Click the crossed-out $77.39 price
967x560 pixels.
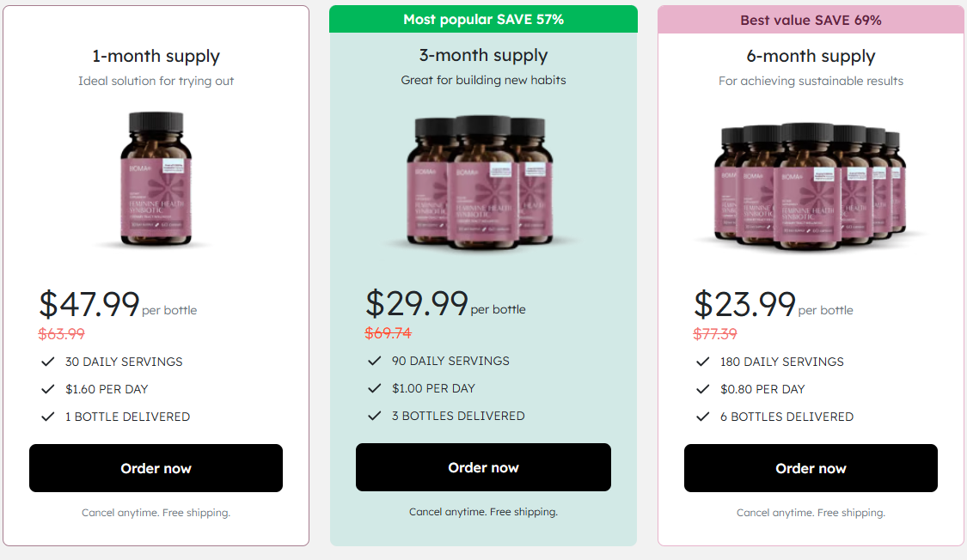coord(716,333)
